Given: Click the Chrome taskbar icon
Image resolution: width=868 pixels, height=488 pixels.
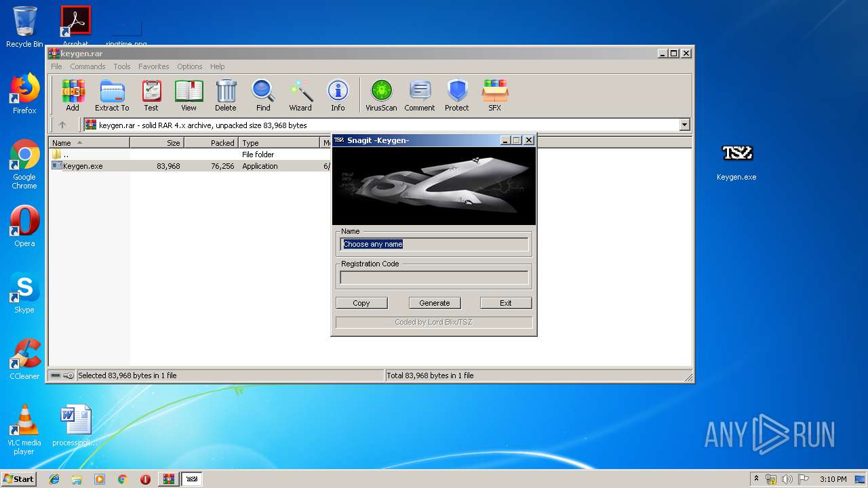Looking at the screenshot, I should [122, 479].
